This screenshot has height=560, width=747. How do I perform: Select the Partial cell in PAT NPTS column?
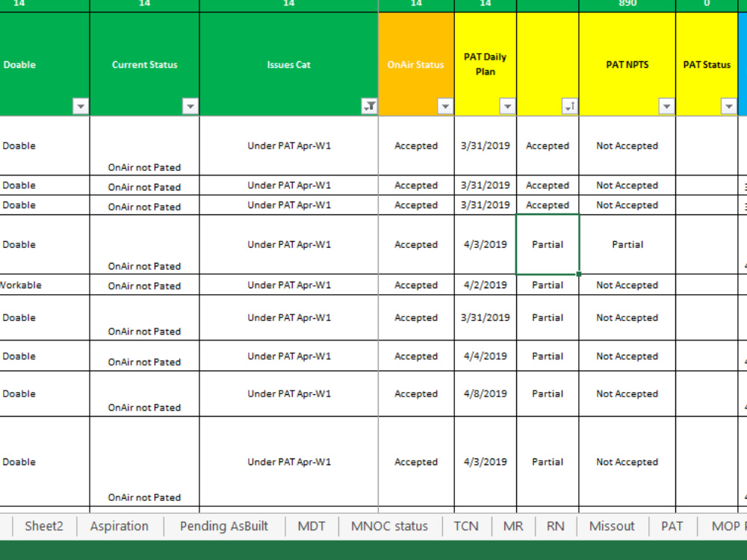pos(627,244)
